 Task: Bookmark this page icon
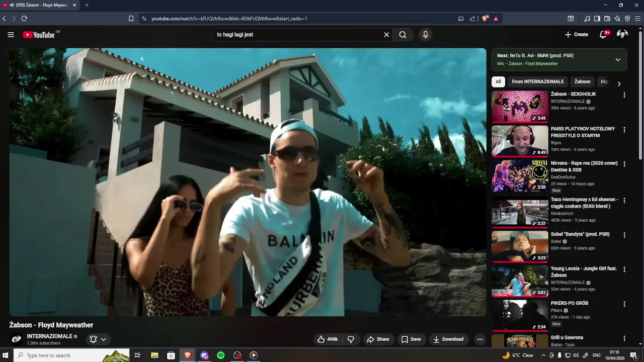131,19
